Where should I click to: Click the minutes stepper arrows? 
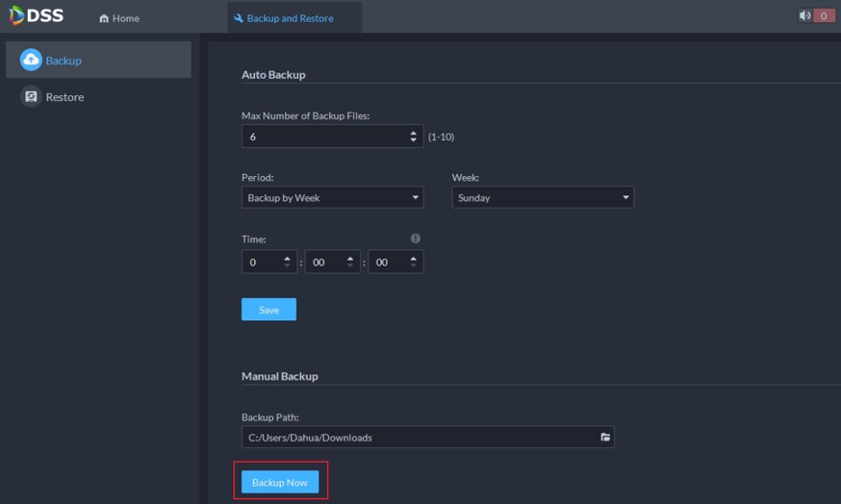tap(351, 262)
